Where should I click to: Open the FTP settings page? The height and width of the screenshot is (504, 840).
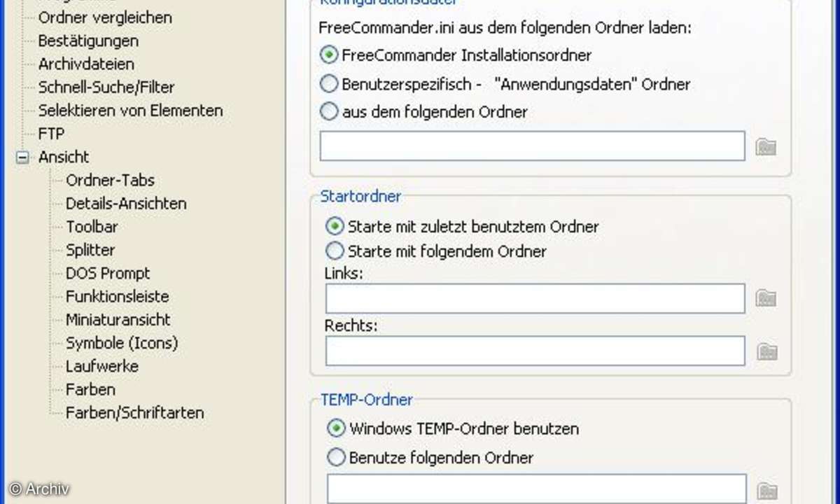51,133
